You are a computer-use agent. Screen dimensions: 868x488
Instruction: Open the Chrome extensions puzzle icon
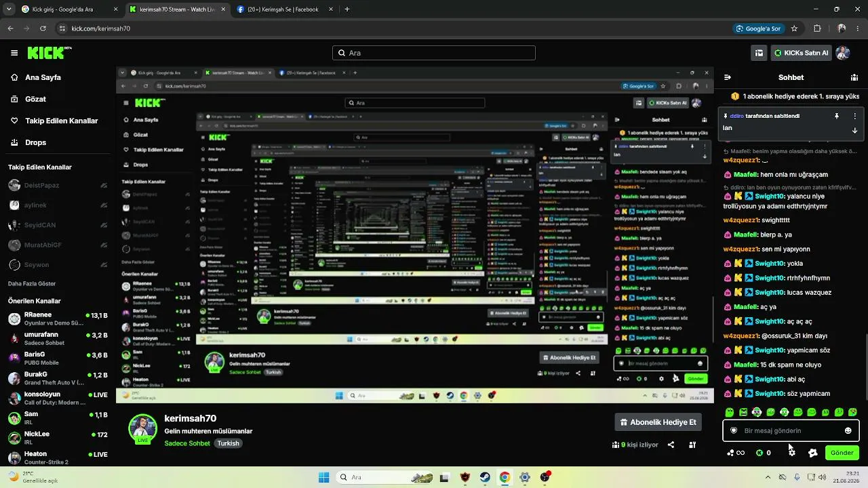[817, 28]
